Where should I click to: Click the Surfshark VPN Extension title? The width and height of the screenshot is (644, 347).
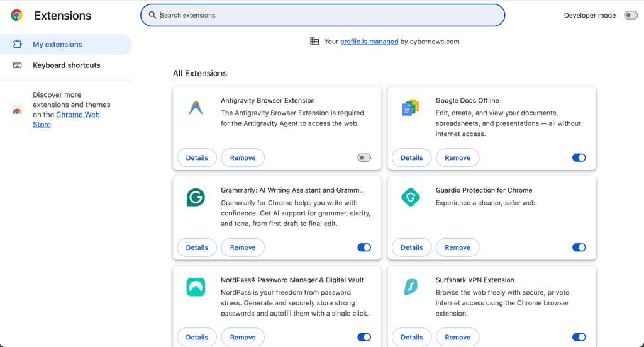pyautogui.click(x=475, y=280)
